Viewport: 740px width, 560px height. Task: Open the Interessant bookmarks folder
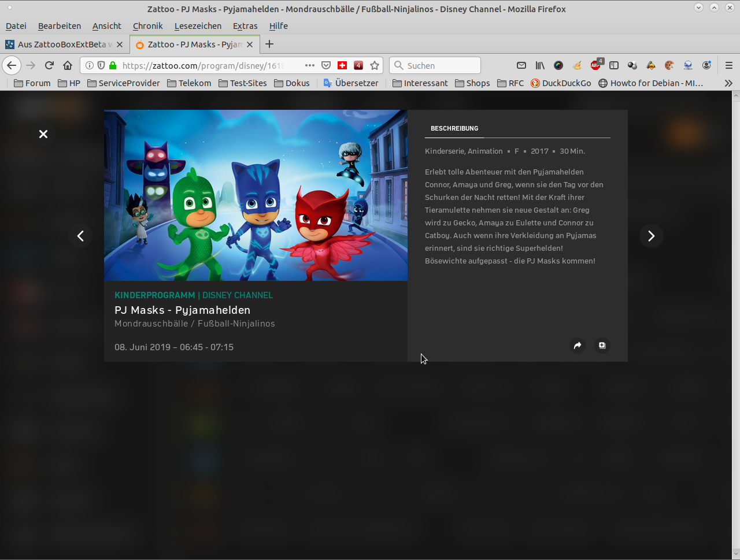tap(420, 83)
